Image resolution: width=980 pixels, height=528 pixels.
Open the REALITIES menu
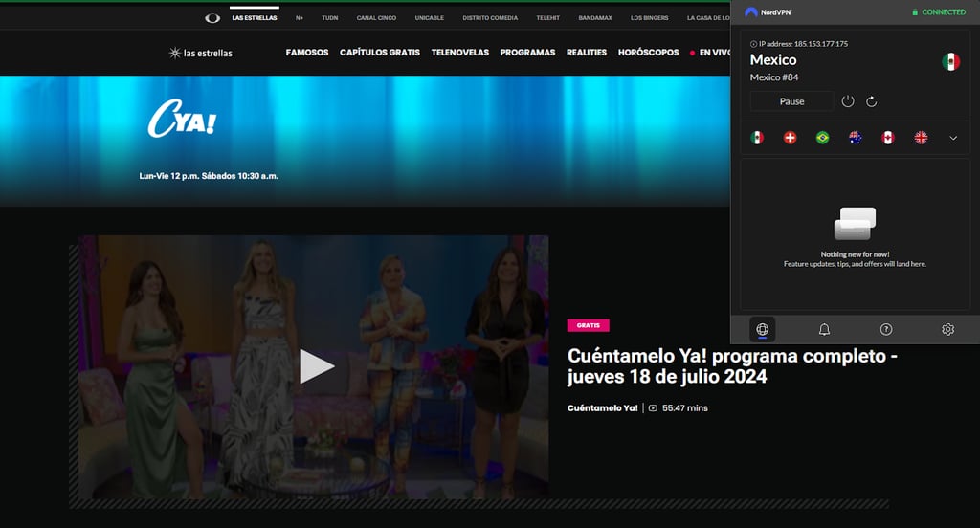[587, 53]
